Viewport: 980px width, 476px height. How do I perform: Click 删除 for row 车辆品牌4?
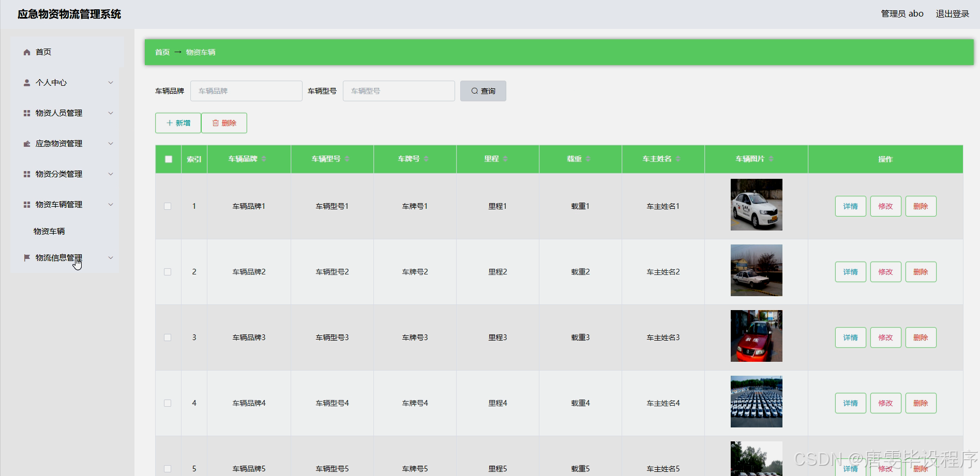pos(921,403)
